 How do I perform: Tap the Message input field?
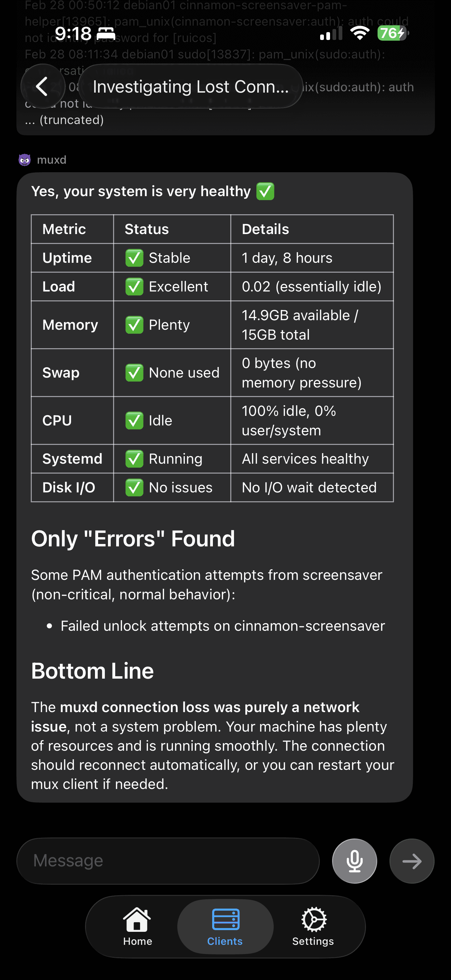(167, 860)
